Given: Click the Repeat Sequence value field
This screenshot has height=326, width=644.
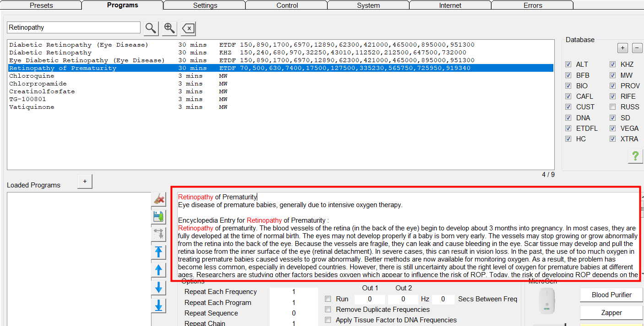Looking at the screenshot, I should [x=293, y=313].
